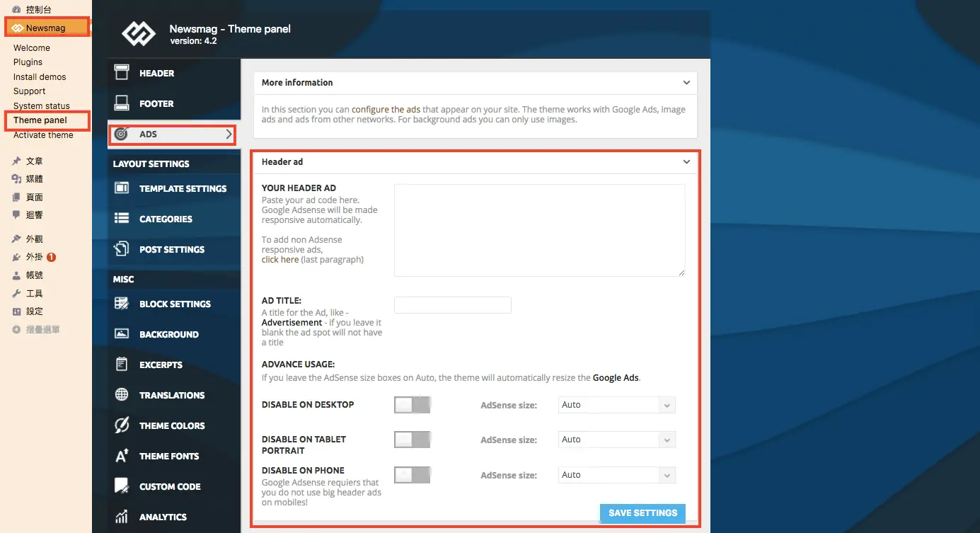Viewport: 980px width, 533px height.
Task: Click the Ads target icon
Action: 122,134
